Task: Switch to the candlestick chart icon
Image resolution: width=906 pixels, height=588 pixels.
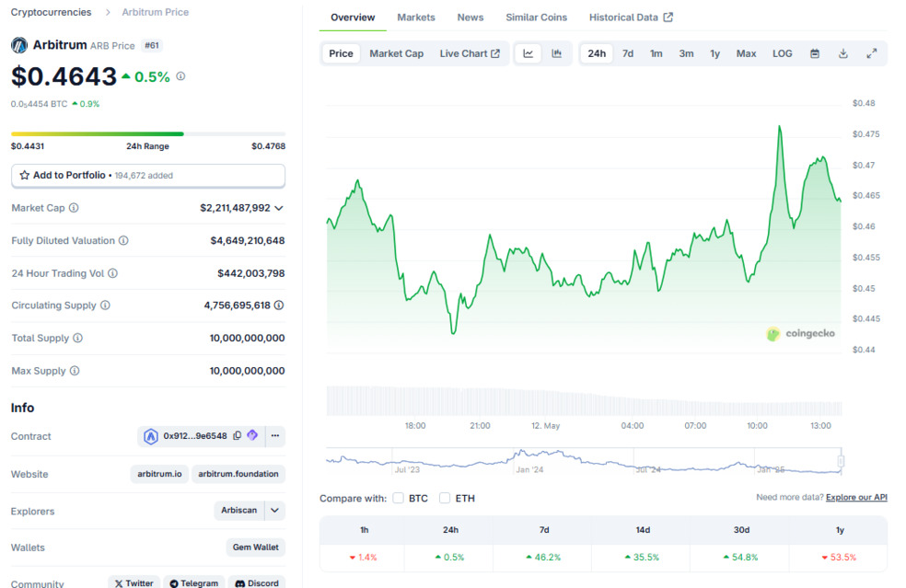Action: tap(557, 53)
